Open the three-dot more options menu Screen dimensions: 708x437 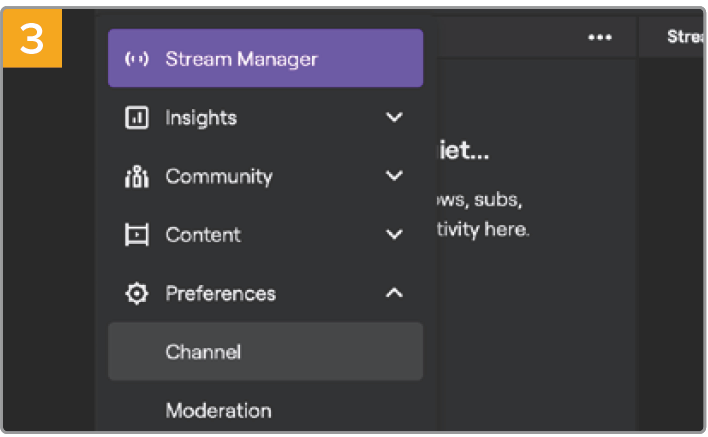coord(599,37)
